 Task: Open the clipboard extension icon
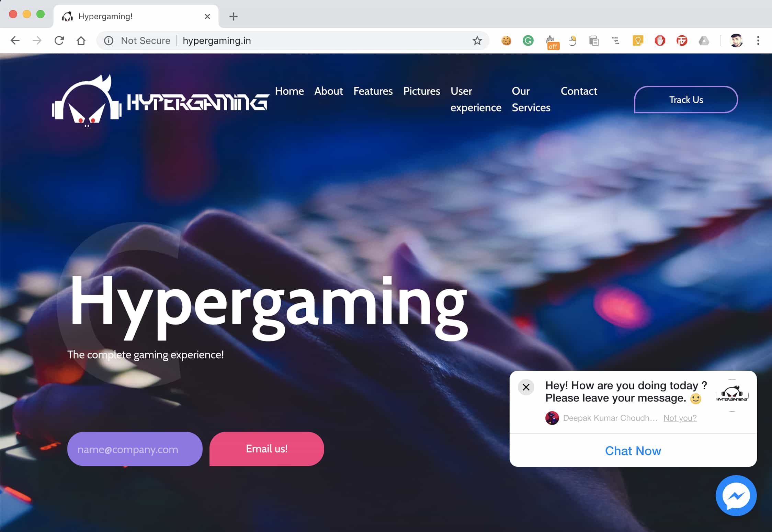coord(594,41)
